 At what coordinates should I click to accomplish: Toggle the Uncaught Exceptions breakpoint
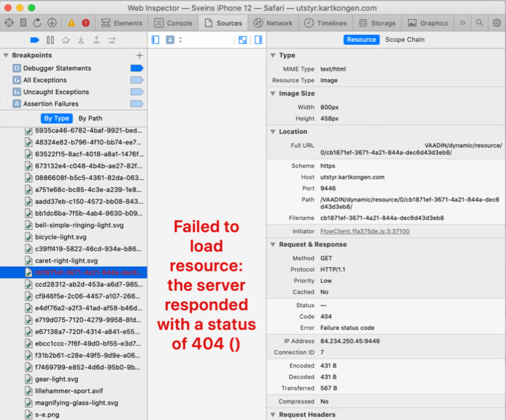click(136, 92)
